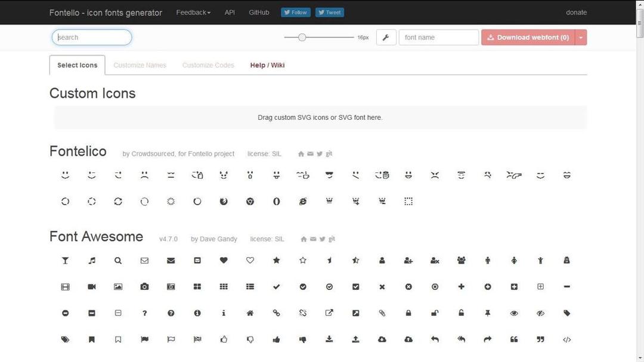Open the wrench settings button
Viewport: 644px width, 362px height.
386,38
